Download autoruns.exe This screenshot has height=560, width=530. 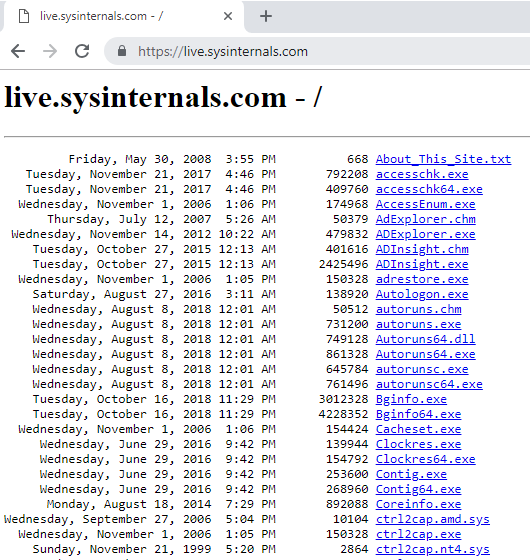pos(418,324)
